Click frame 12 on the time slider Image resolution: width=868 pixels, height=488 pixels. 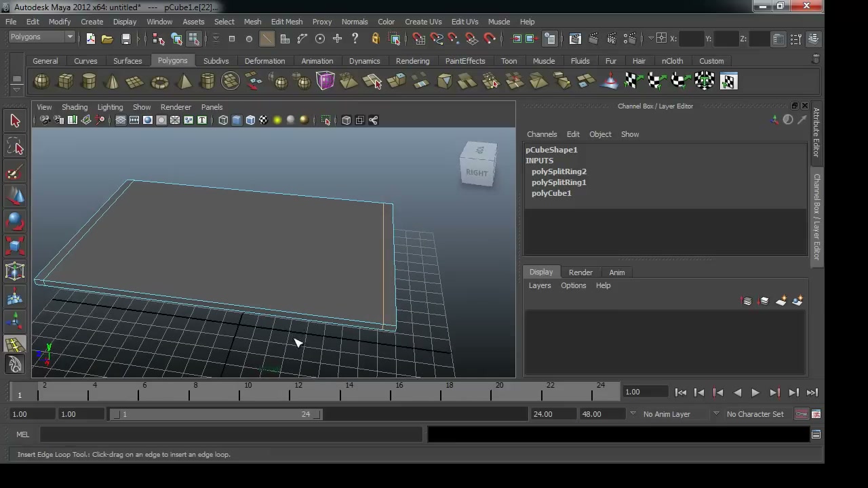298,392
